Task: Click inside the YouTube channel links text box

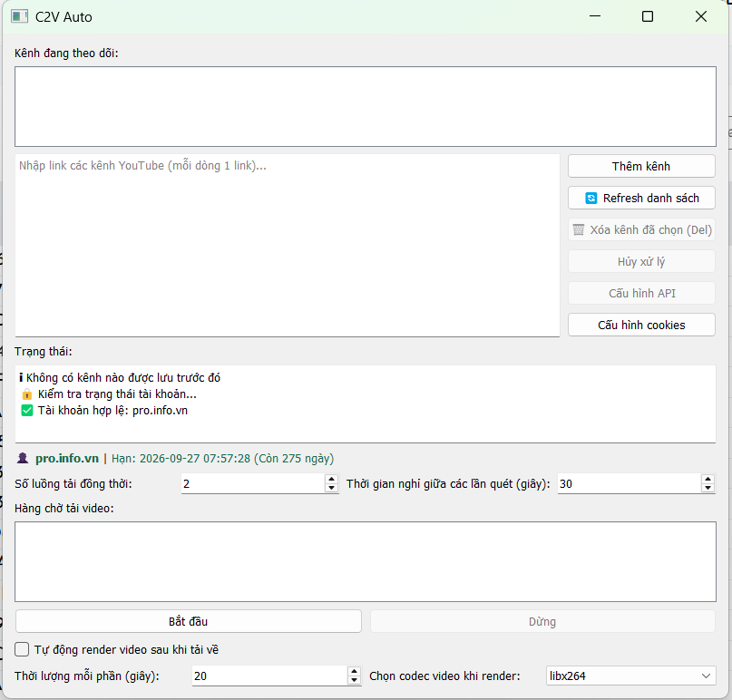Action: pos(287,245)
